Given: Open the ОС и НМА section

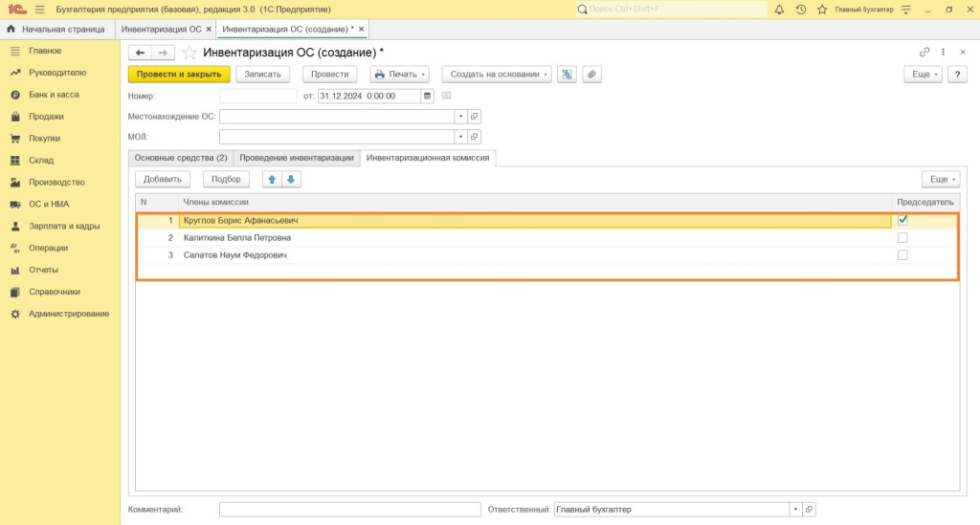Looking at the screenshot, I should click(49, 204).
